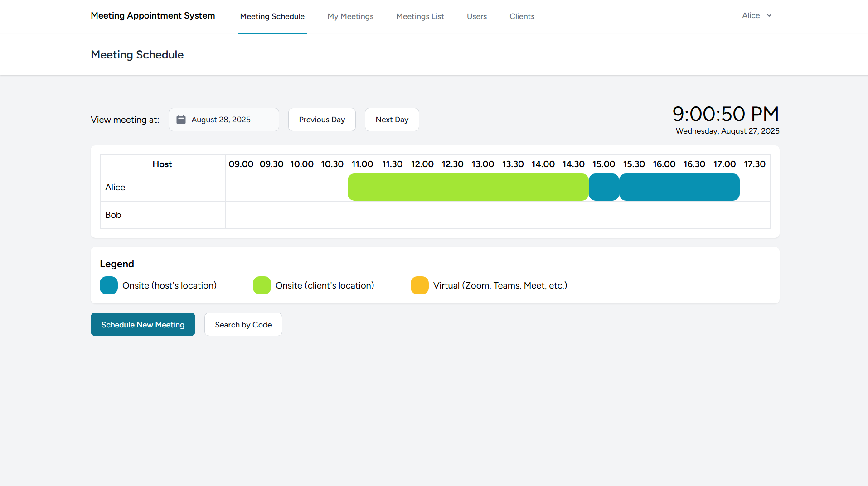Screen dimensions: 868x486
Task: Click the chevron arrow beside Alice
Action: [769, 16]
